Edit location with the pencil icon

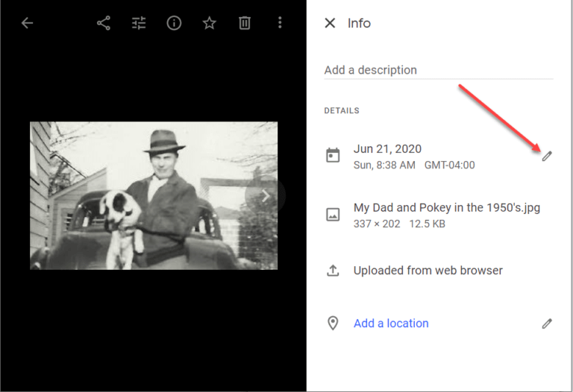547,323
